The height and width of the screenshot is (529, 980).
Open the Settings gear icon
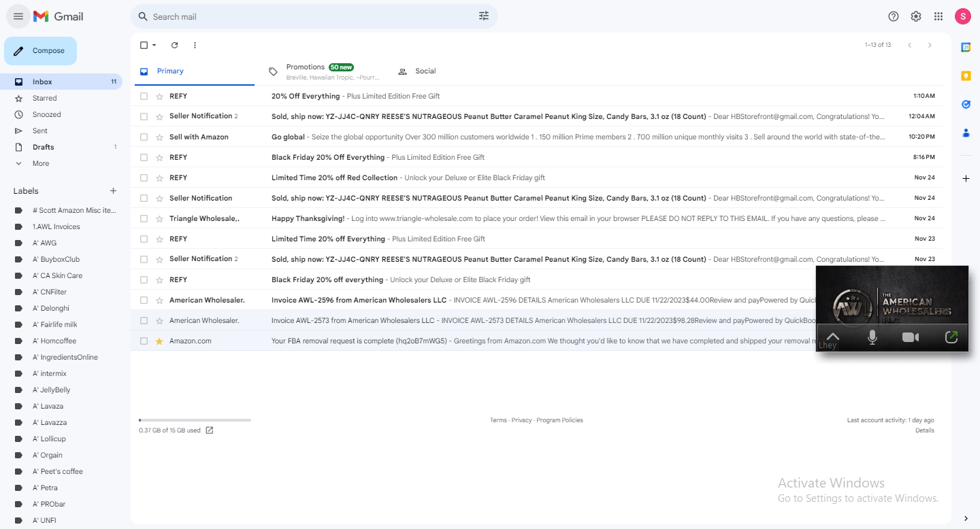[916, 16]
